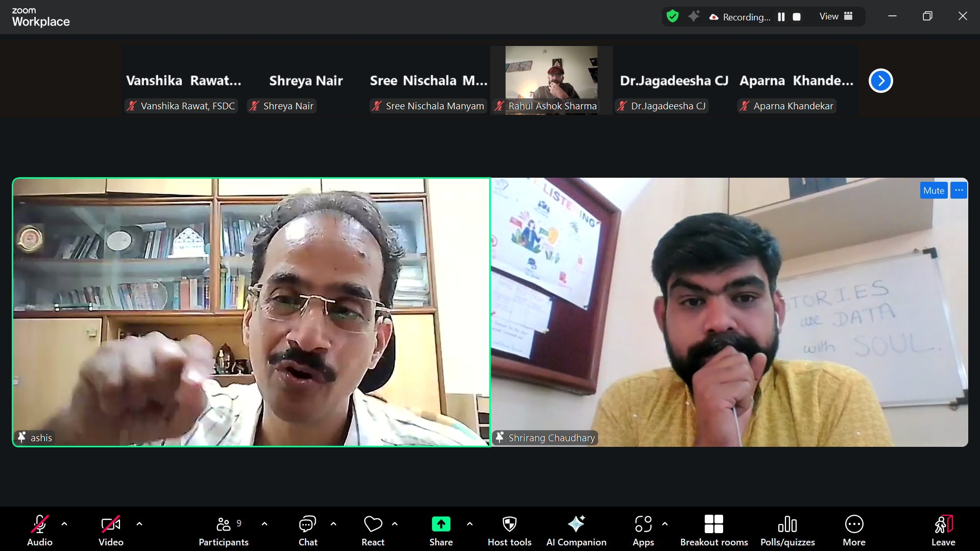Open the Chat panel
This screenshot has height=551, width=980.
[x=307, y=530]
